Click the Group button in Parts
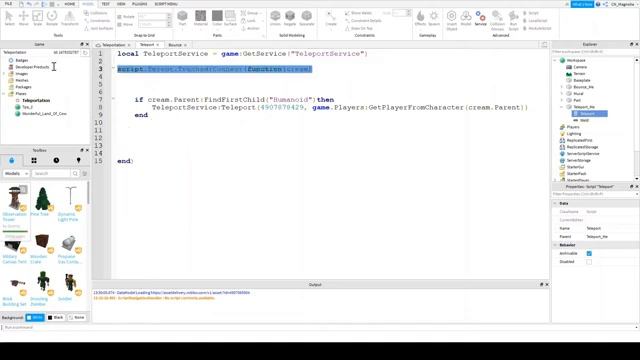 pyautogui.click(x=250, y=13)
